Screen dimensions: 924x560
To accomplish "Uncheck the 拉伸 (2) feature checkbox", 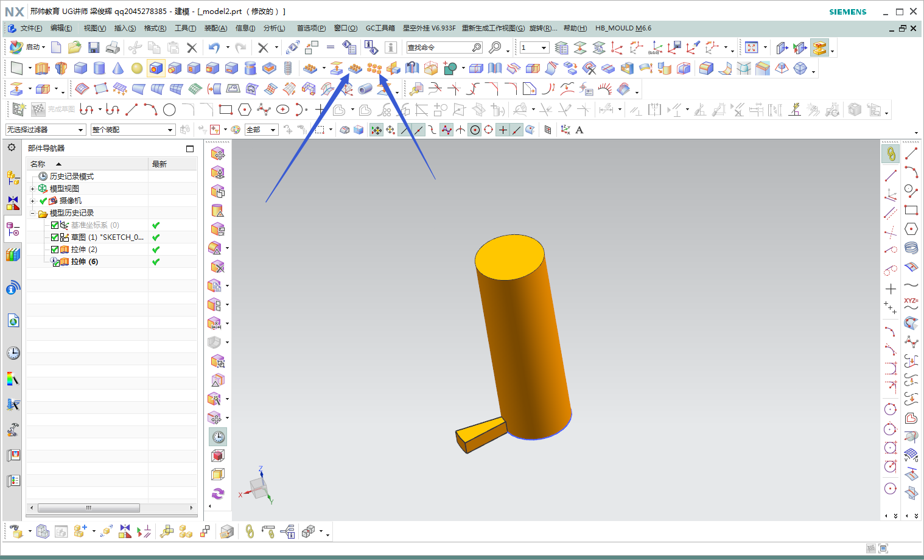I will tap(55, 250).
